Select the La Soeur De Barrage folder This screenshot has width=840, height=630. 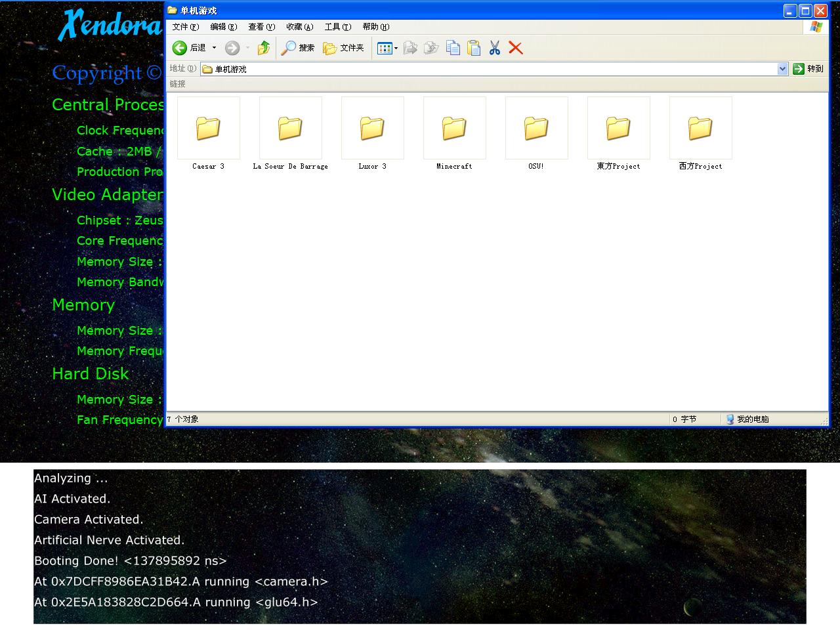click(291, 128)
